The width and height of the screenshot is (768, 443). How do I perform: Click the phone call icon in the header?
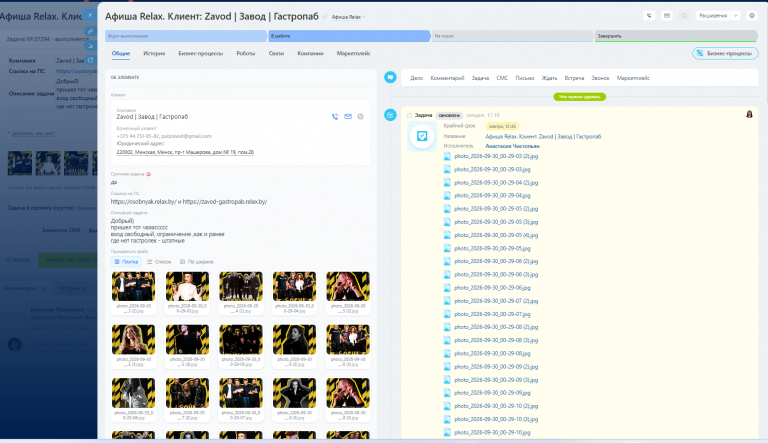click(x=649, y=16)
